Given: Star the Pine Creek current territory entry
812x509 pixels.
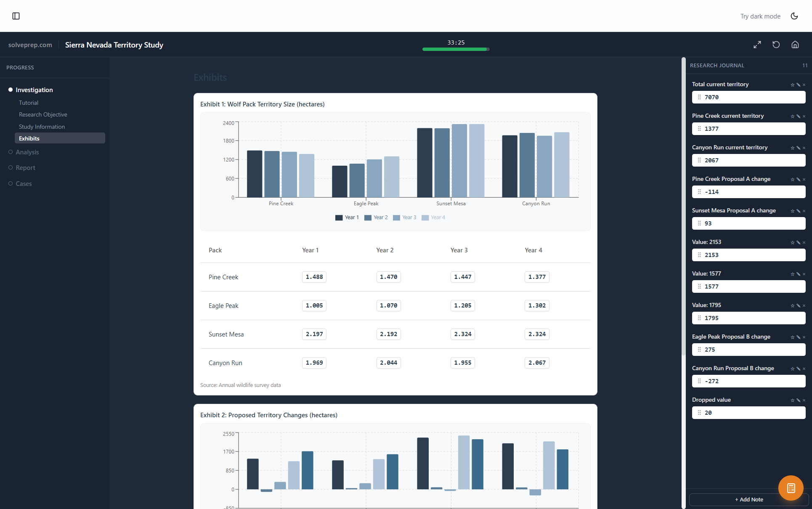Looking at the screenshot, I should 792,116.
